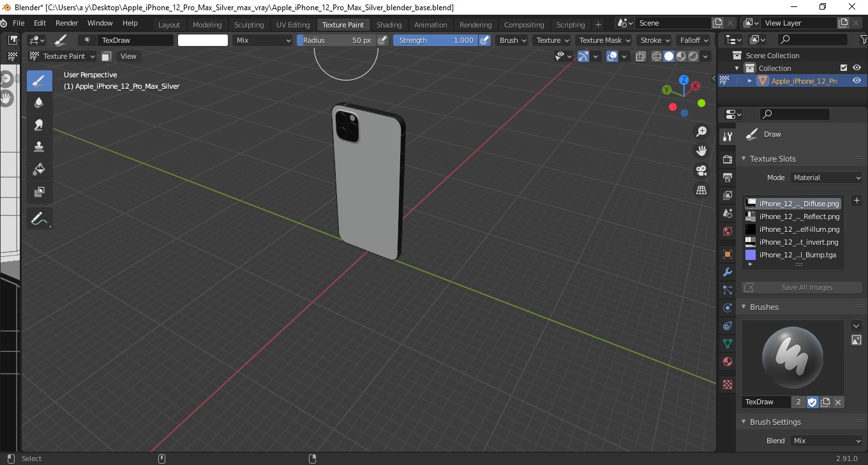Open the Modifiers properties tab

pos(727,272)
